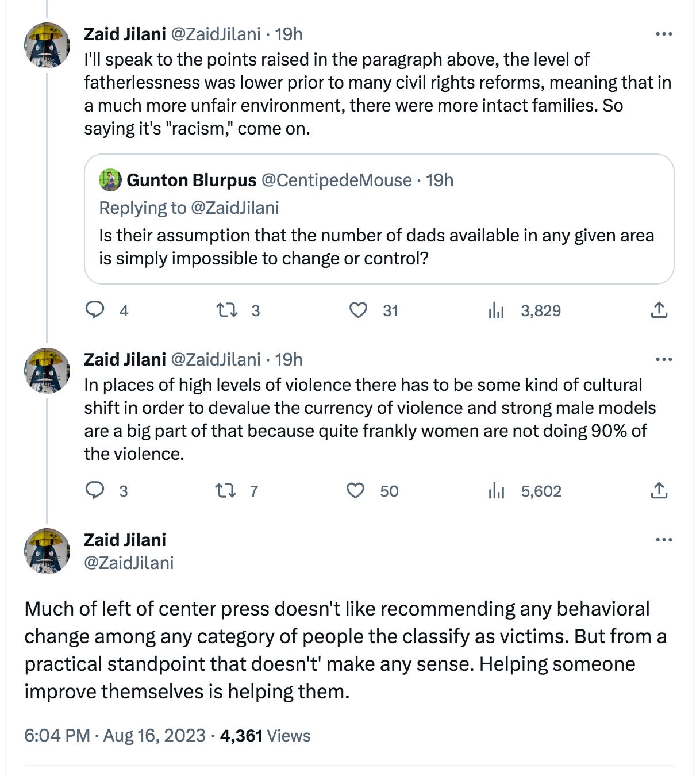Share the first tweet via upload icon
The image size is (700, 776).
tap(659, 310)
